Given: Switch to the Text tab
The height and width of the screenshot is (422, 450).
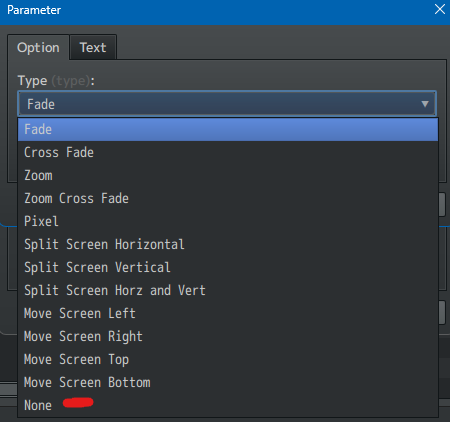Looking at the screenshot, I should point(93,48).
